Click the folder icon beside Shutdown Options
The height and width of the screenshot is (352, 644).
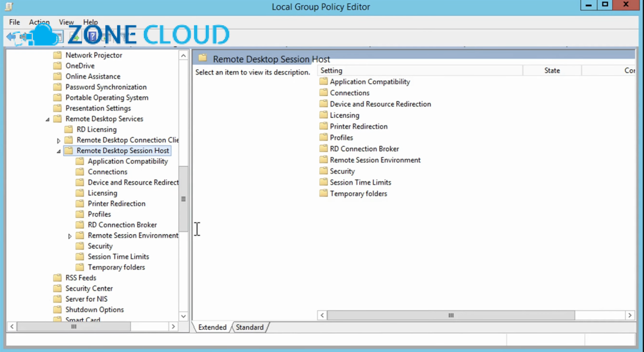(58, 310)
